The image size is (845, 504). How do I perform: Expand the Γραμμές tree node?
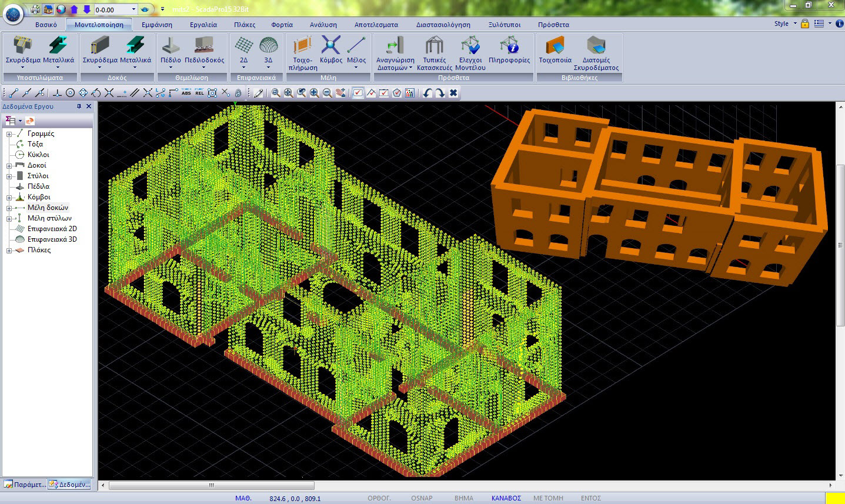[9, 134]
